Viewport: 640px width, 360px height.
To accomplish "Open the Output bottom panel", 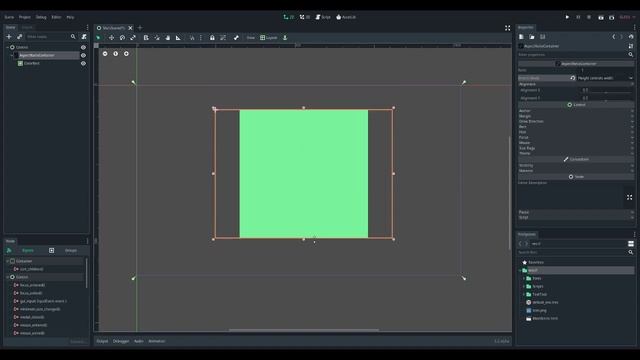I will [102, 341].
